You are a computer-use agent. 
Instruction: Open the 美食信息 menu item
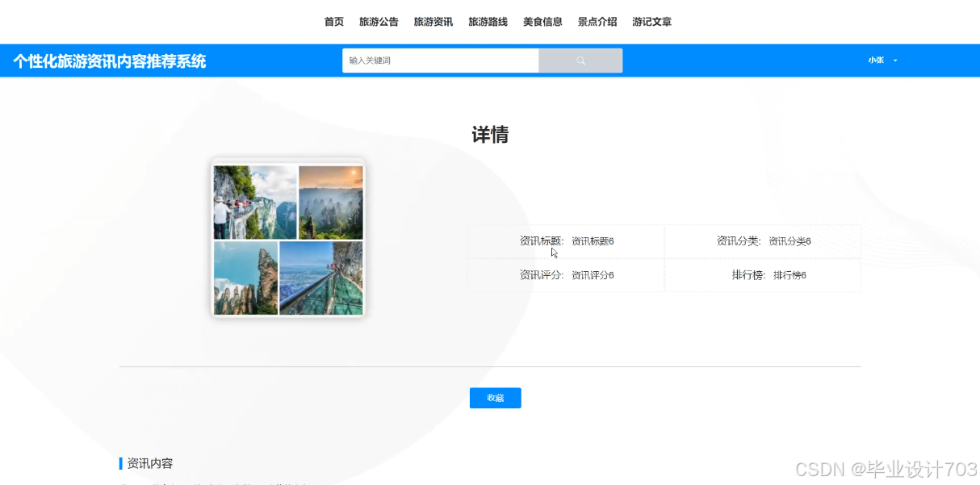coord(542,22)
